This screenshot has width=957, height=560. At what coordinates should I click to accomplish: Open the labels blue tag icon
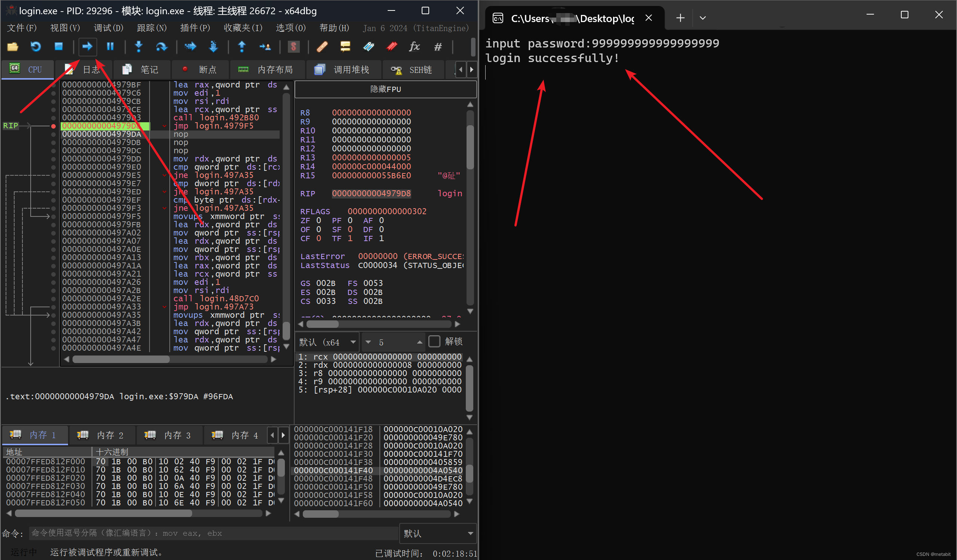368,47
